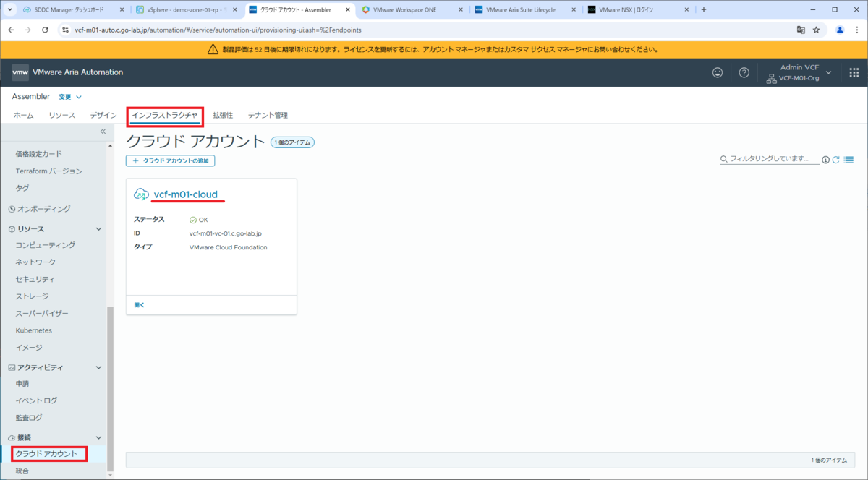
Task: Click the warning triangle icon in the license banner
Action: [213, 49]
